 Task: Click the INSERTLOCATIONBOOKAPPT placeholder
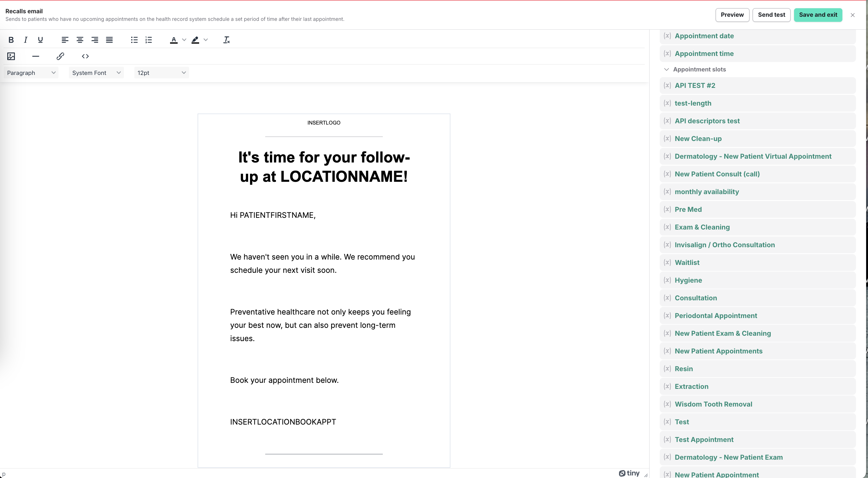click(x=283, y=422)
